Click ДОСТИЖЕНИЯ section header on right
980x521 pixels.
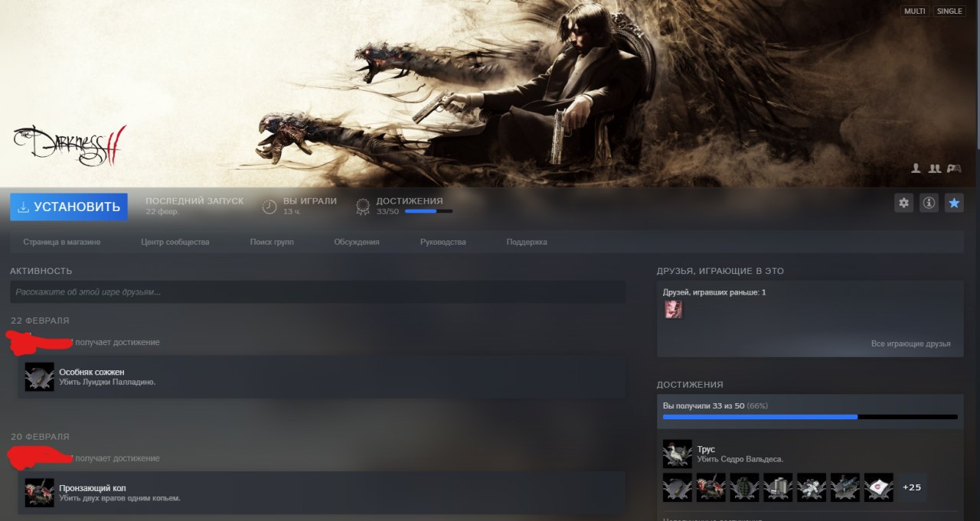[x=690, y=385]
